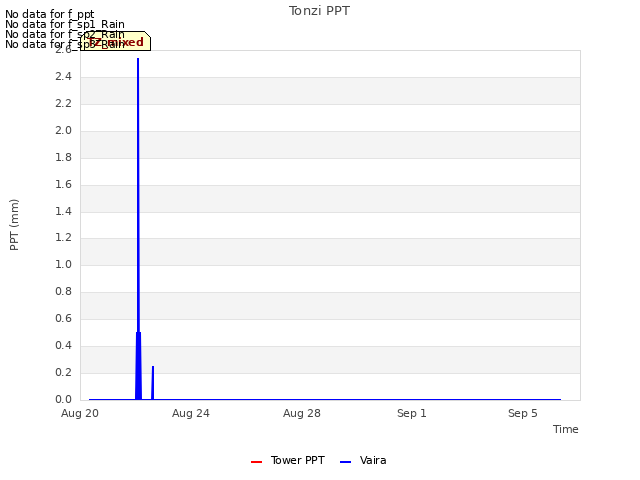Image resolution: width=640 pixels, height=480 pixels.
Task: Click the 'No data for f_sp1_Rain' message
Action: coord(65,24)
